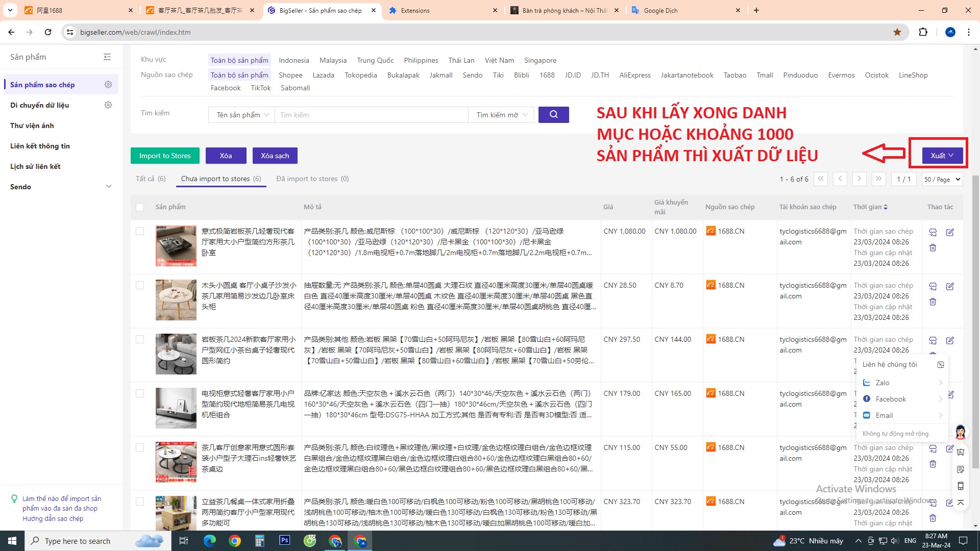Click the green Import to Stores button
Screen dimensions: 980x551
coord(165,156)
